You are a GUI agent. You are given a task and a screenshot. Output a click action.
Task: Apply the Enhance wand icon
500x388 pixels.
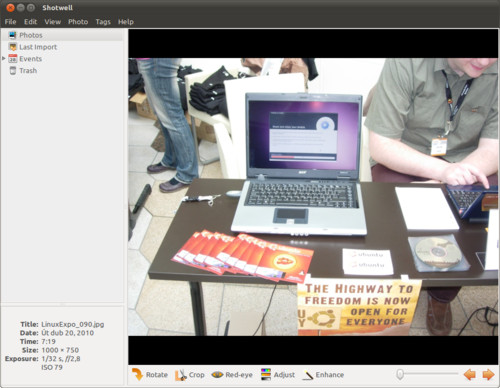click(x=308, y=375)
